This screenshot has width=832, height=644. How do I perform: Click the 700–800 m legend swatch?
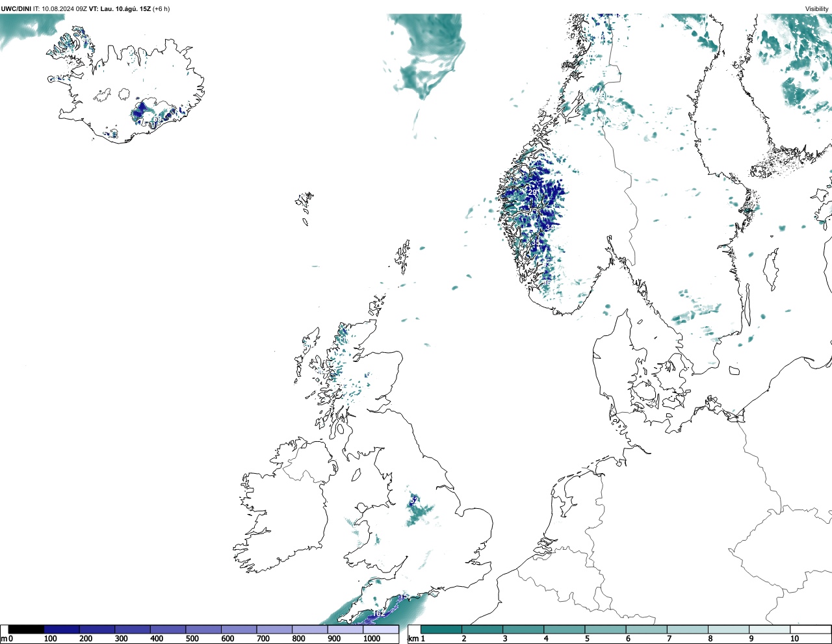point(274,629)
